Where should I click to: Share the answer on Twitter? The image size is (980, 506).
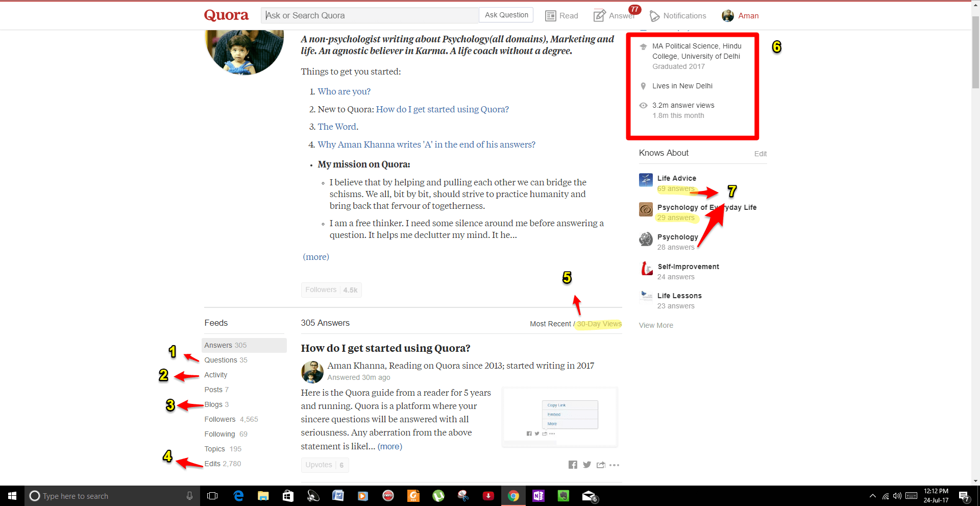click(587, 465)
